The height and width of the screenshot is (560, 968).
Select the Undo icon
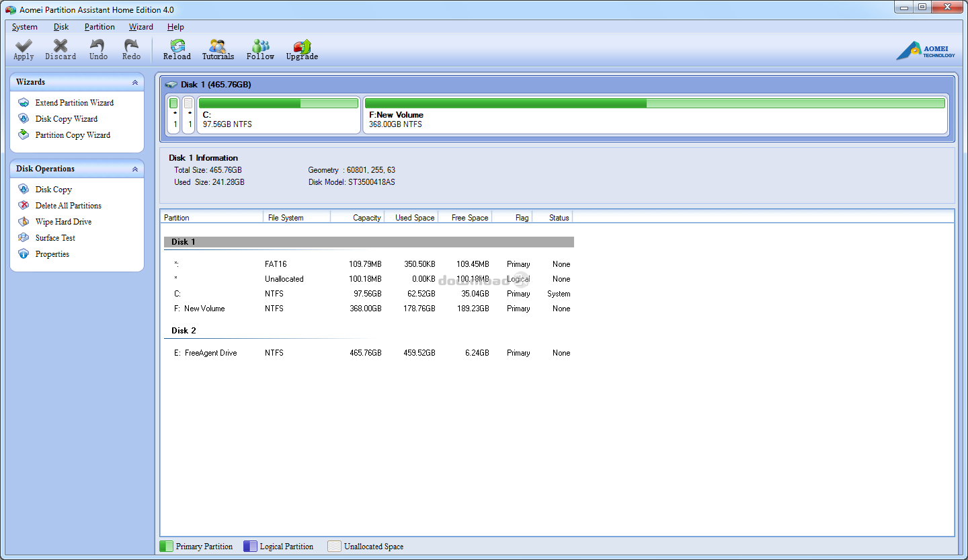pos(97,48)
